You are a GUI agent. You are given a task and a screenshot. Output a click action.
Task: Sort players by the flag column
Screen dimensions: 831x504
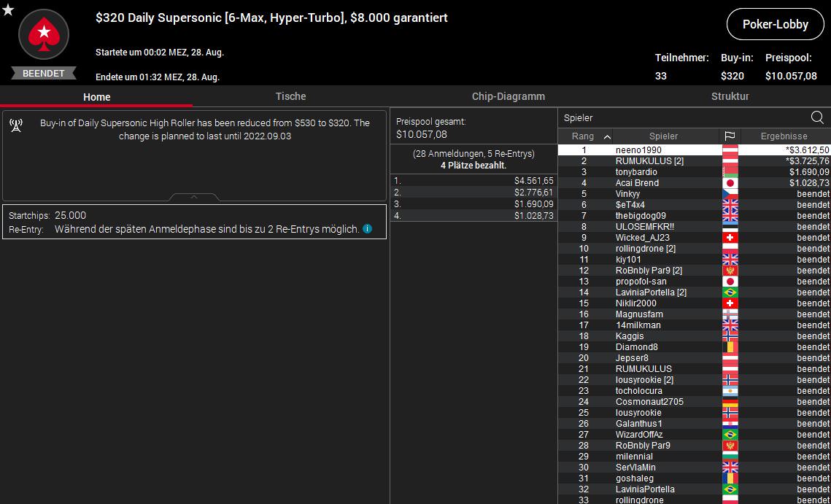(730, 136)
